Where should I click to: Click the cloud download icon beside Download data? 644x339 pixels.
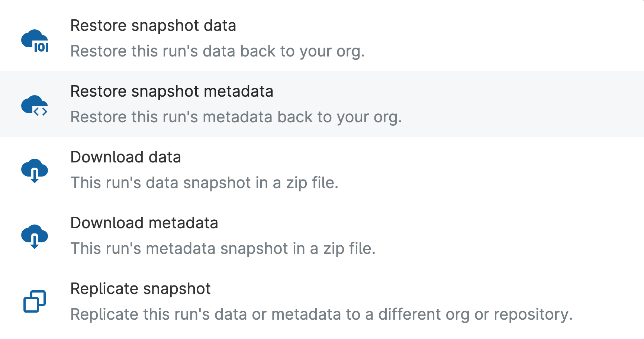[x=35, y=171]
